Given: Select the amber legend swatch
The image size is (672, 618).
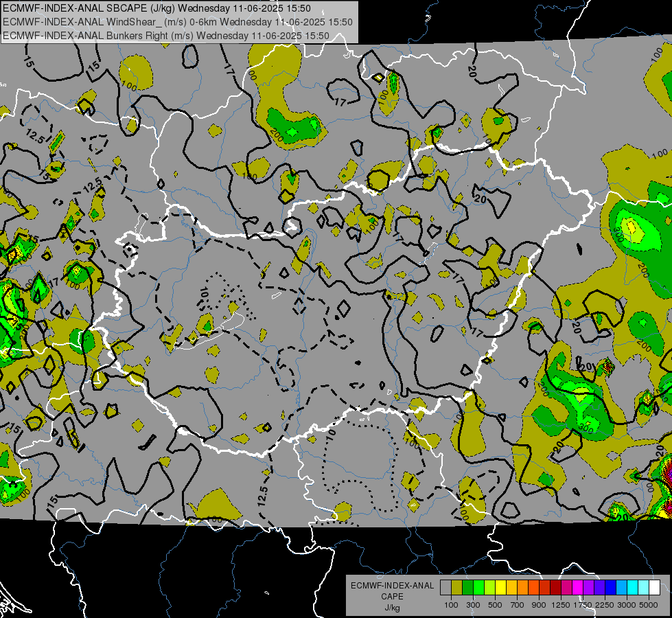Looking at the screenshot, I should pyautogui.click(x=511, y=587).
